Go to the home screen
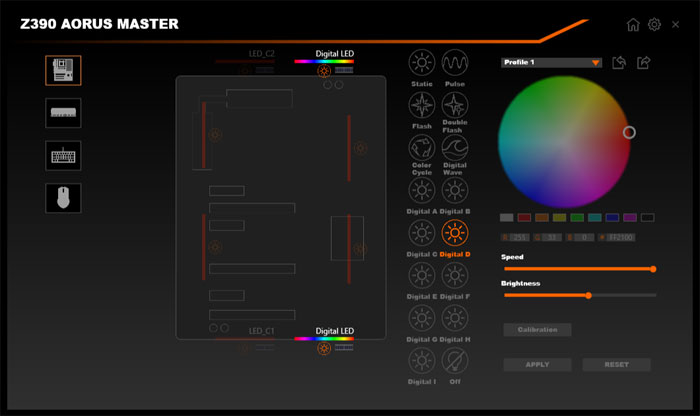The height and width of the screenshot is (416, 700). [633, 25]
